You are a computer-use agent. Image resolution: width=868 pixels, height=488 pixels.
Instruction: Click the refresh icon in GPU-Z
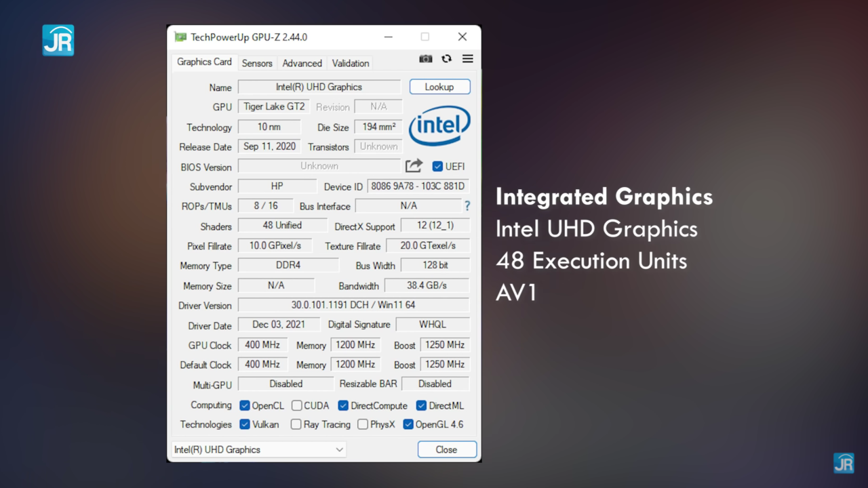446,59
